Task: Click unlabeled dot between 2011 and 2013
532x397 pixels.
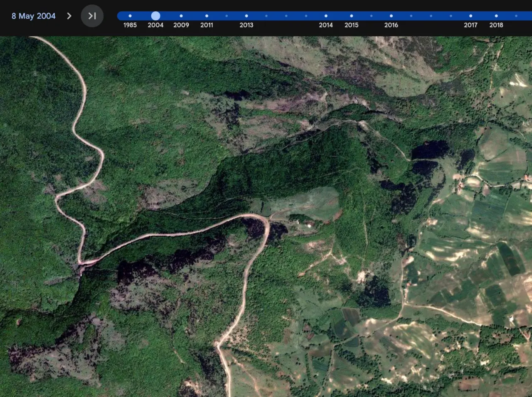Action: coord(227,16)
